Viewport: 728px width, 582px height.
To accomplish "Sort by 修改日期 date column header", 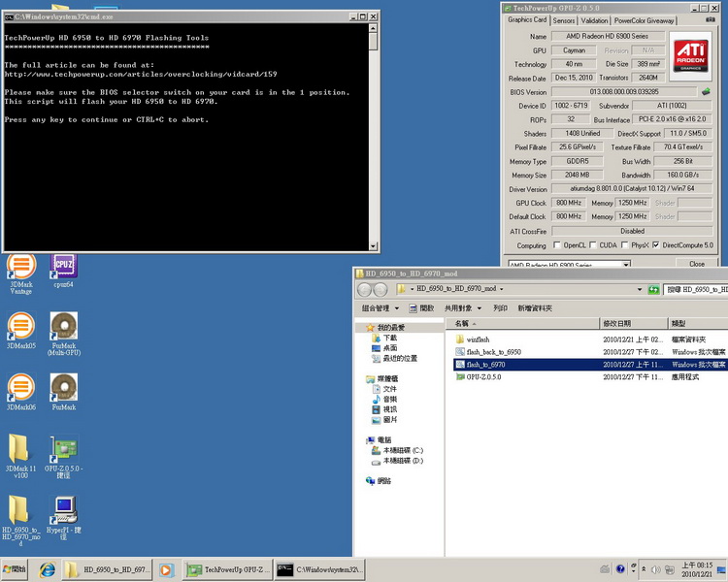I will tap(634, 323).
